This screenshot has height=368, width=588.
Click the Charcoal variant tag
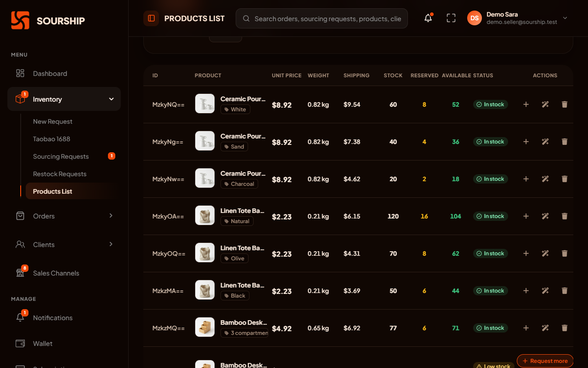click(239, 184)
